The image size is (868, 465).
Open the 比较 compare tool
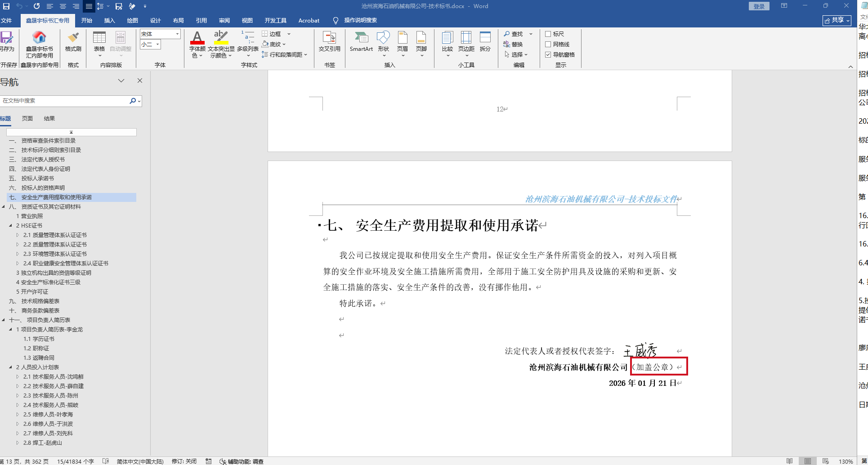tap(447, 44)
